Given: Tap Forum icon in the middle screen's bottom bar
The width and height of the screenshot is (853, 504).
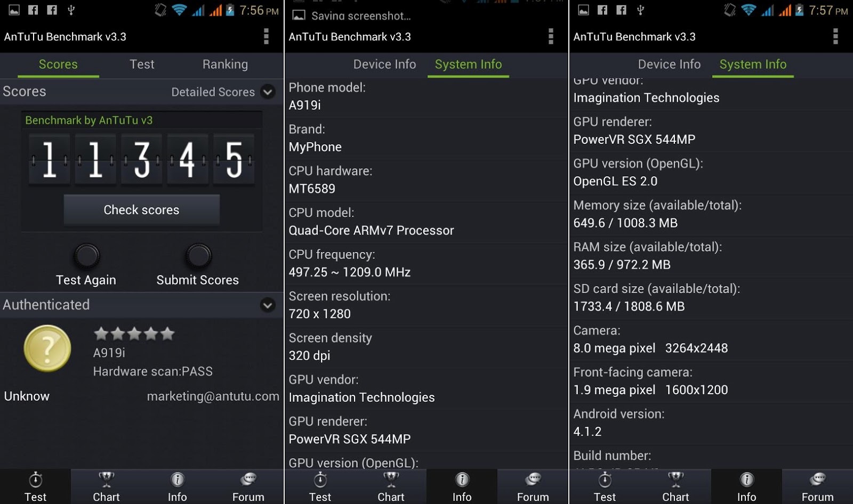Looking at the screenshot, I should click(533, 479).
